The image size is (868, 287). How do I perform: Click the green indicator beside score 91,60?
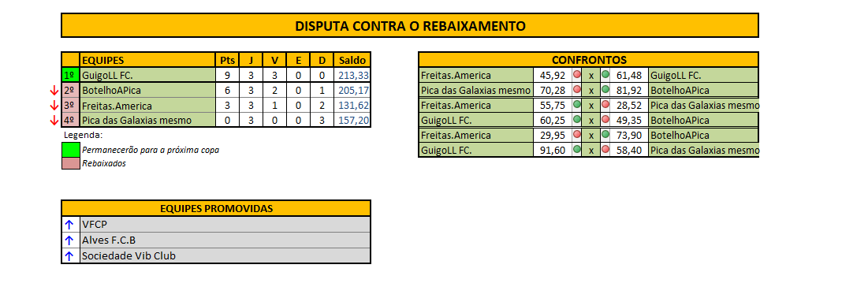(577, 150)
